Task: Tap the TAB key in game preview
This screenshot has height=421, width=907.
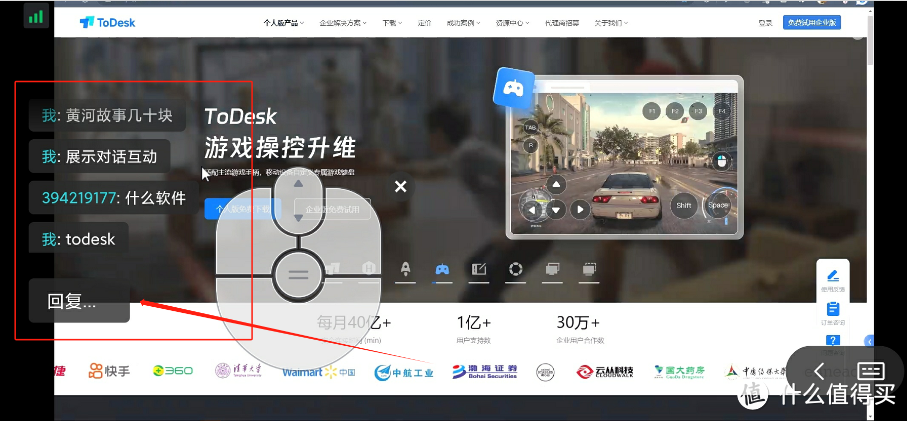Action: [x=530, y=127]
